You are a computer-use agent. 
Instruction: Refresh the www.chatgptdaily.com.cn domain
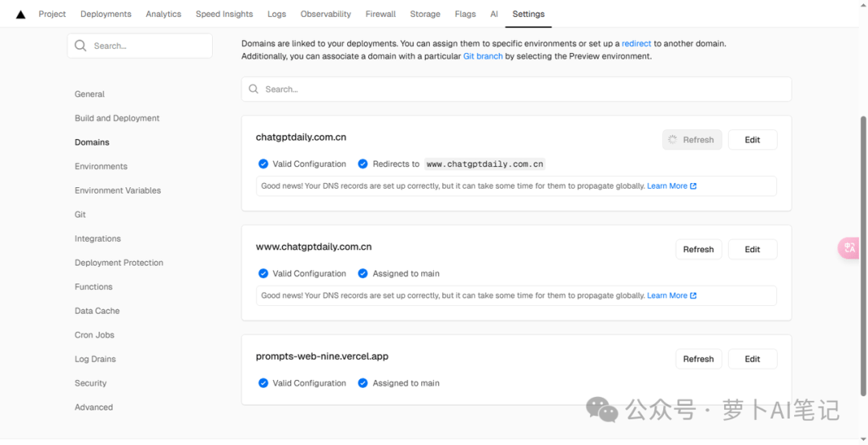(x=698, y=249)
